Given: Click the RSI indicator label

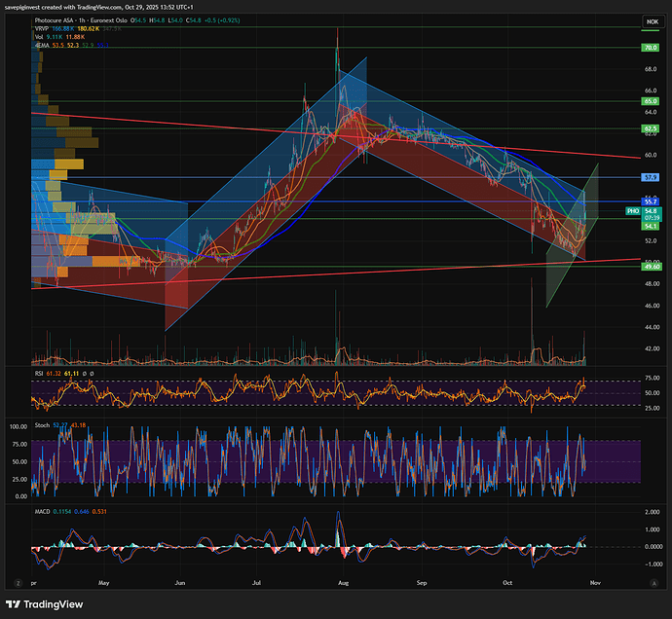Looking at the screenshot, I should click(39, 373).
